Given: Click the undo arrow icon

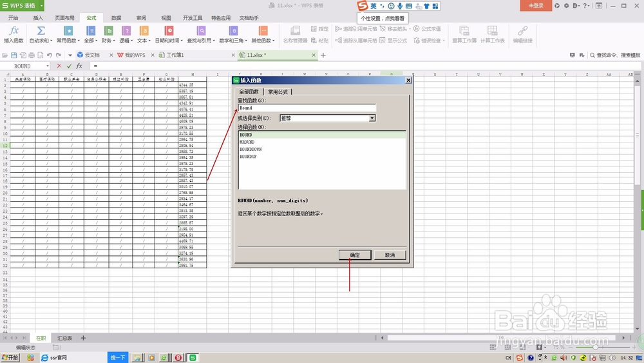Looking at the screenshot, I should tap(50, 55).
